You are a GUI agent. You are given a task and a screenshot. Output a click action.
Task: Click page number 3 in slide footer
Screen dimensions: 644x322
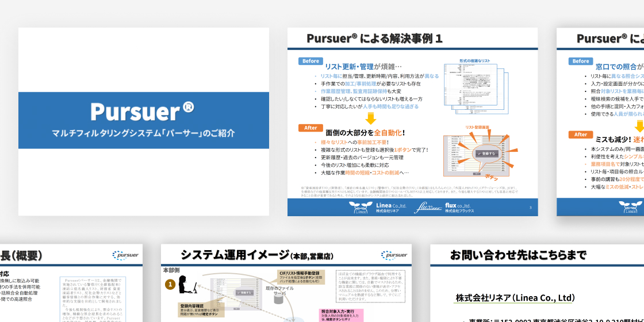point(530,208)
